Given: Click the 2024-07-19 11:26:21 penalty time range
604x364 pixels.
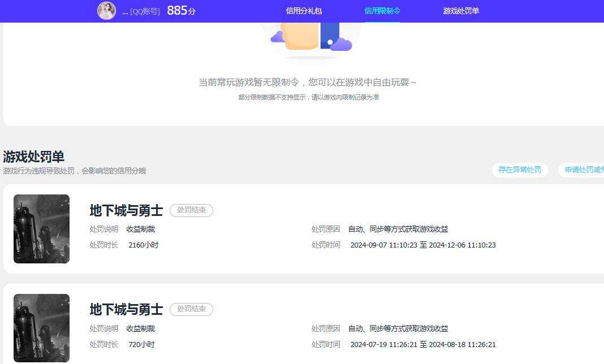Looking at the screenshot, I should point(423,344).
